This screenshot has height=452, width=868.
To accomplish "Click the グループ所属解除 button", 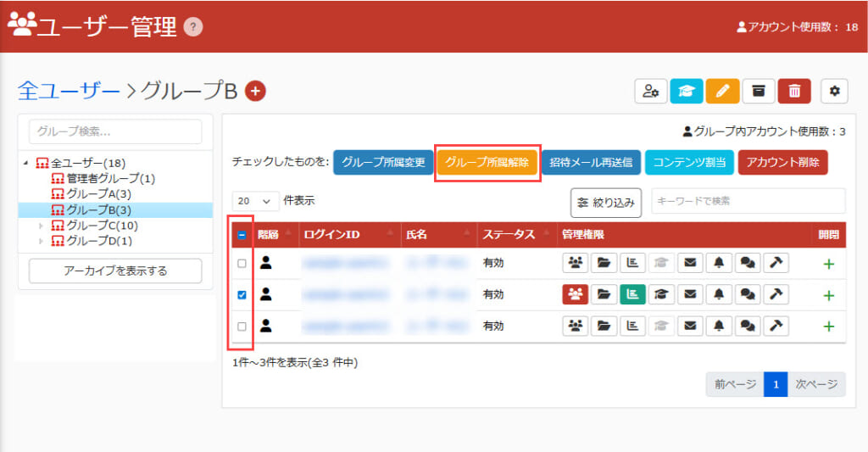I will [x=487, y=162].
